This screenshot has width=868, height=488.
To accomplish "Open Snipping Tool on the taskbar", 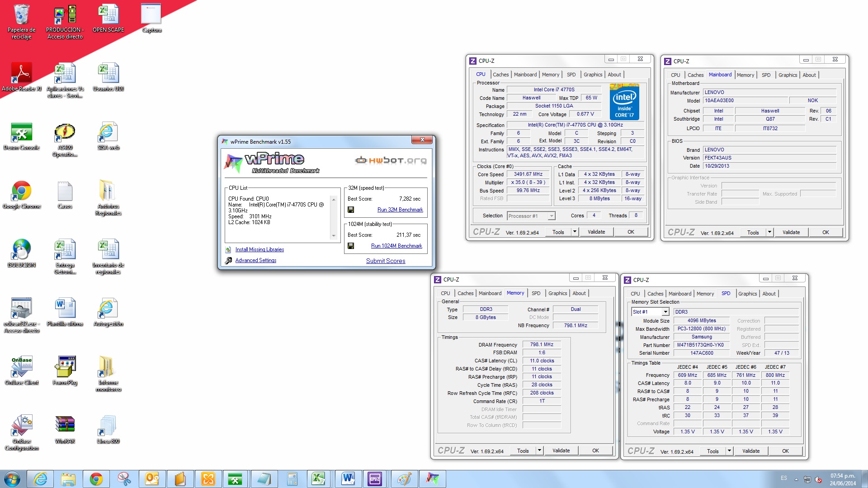I will click(x=124, y=479).
